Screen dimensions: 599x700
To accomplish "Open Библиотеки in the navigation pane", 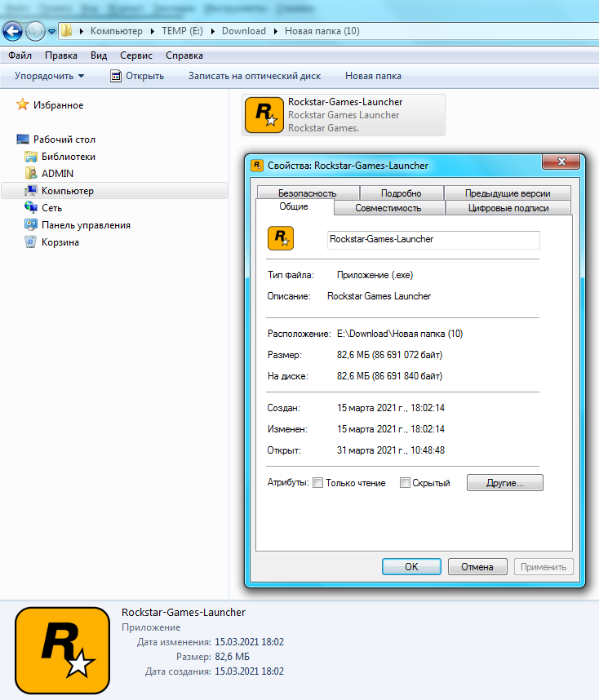I will click(x=69, y=157).
